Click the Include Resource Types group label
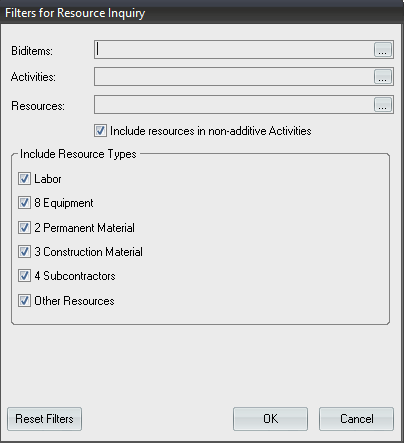Viewport: 404px width, 443px height. (78, 154)
